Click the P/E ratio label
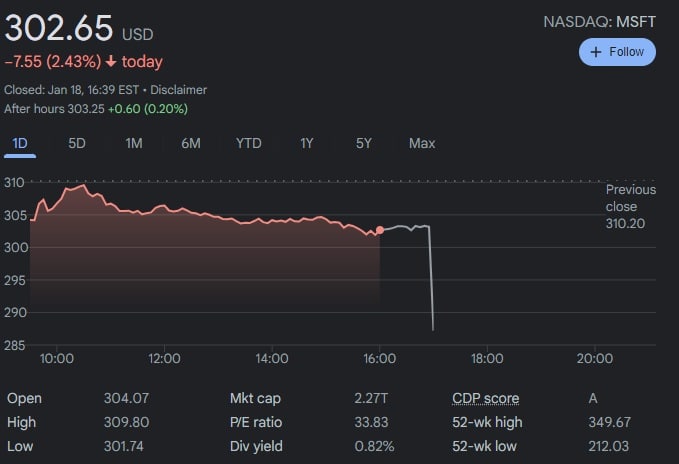Image resolution: width=679 pixels, height=464 pixels. tap(256, 422)
